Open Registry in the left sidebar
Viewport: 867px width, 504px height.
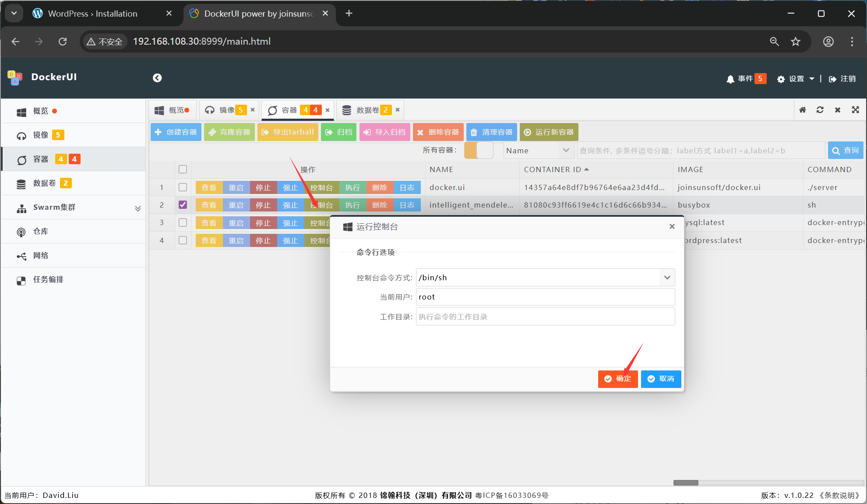point(74,232)
